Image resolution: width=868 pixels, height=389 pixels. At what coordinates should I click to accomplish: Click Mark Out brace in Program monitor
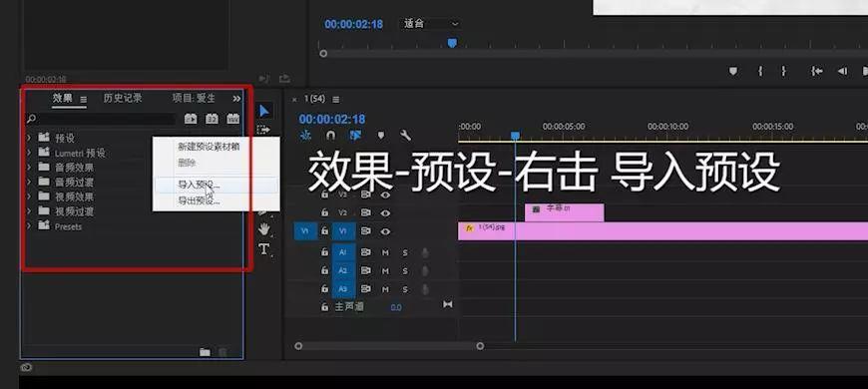(784, 71)
